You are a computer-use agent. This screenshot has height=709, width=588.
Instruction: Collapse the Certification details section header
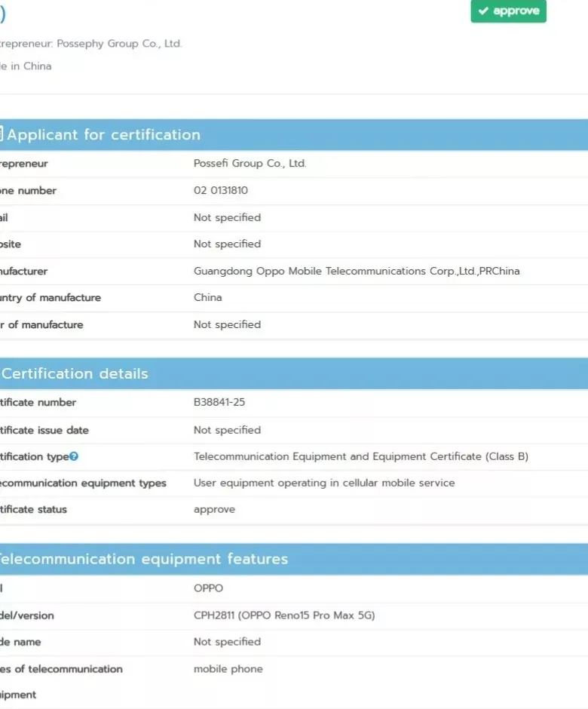[75, 373]
